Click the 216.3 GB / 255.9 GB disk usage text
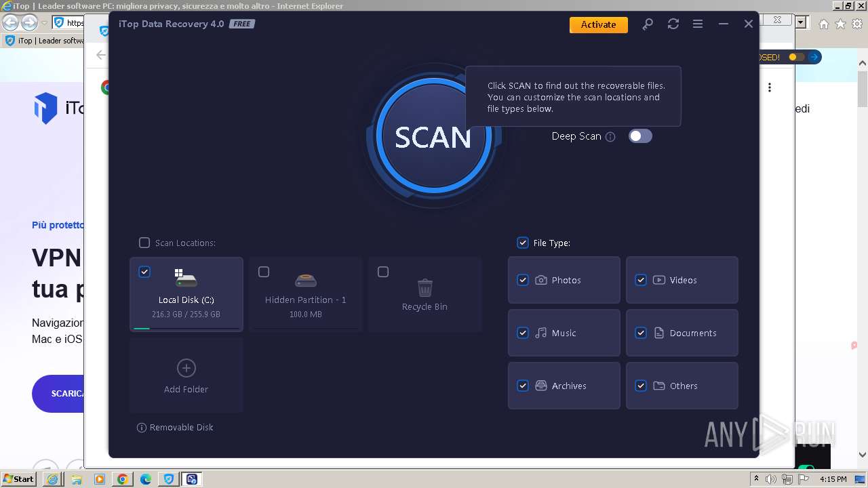Image resolution: width=868 pixels, height=488 pixels. (186, 314)
